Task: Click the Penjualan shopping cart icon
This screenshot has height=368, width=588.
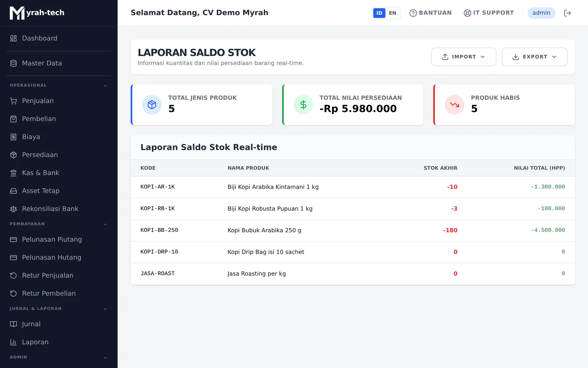Action: [13, 101]
